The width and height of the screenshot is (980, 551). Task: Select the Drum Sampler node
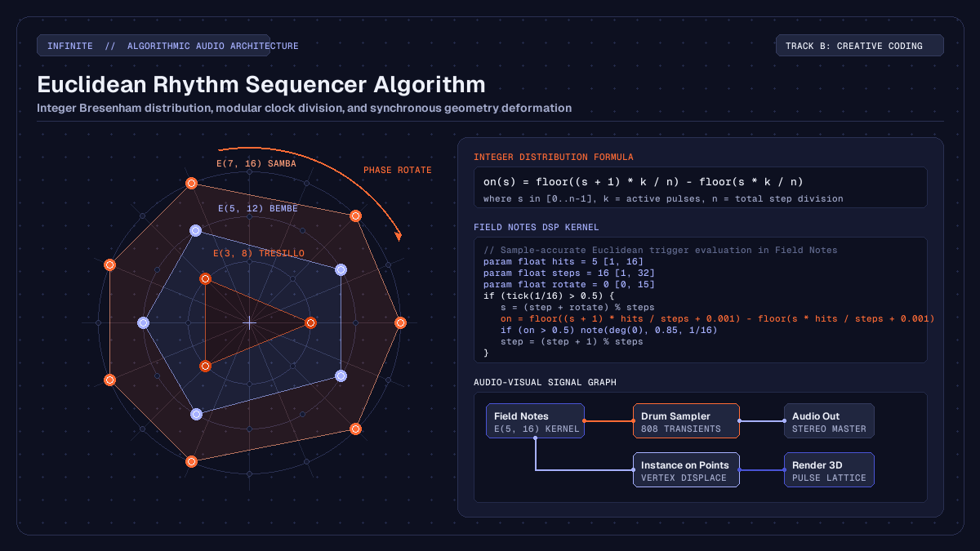pos(686,421)
